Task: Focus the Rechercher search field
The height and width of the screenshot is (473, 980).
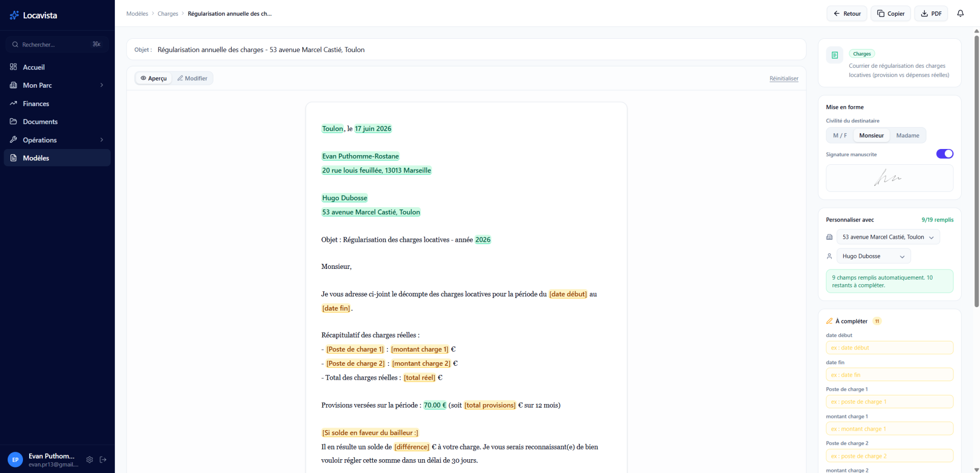Action: (57, 44)
